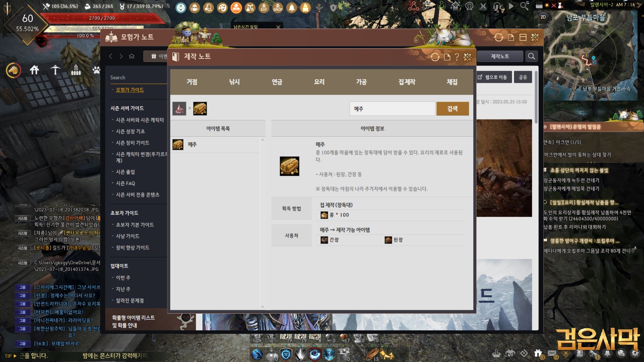Click the 모험가 노트 page icon
This screenshot has width=644, height=362.
coord(511,37)
